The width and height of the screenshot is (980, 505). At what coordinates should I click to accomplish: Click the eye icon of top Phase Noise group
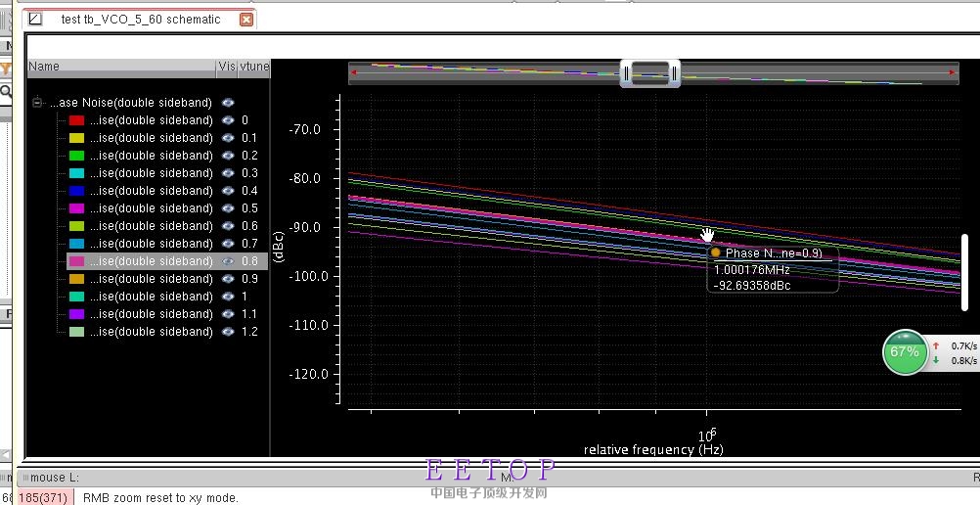point(228,103)
